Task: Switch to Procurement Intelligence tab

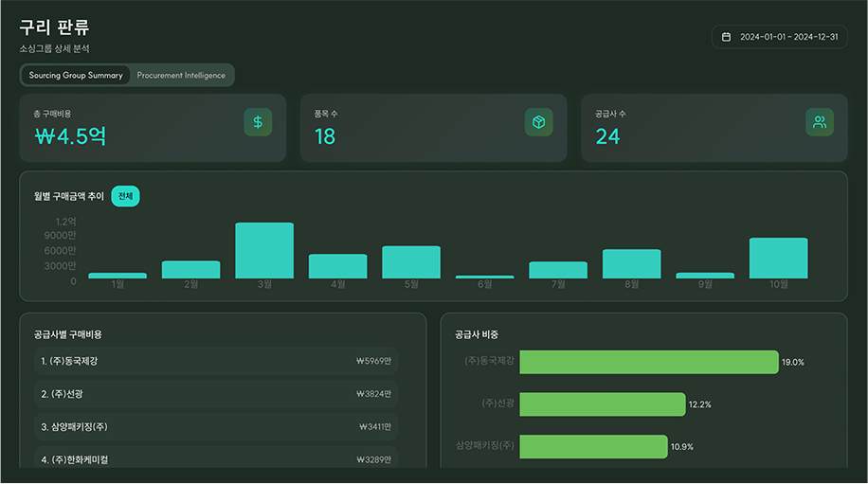Action: click(x=181, y=75)
